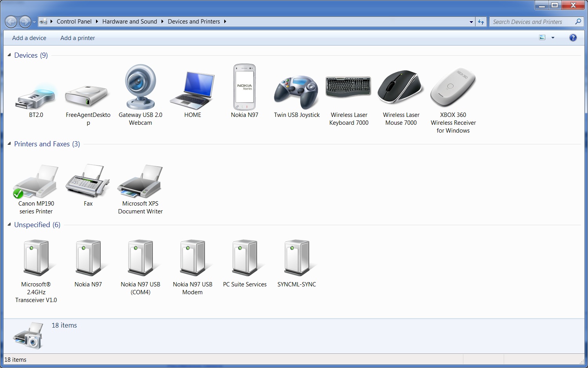
Task: Click the Change your view icon
Action: pyautogui.click(x=542, y=38)
